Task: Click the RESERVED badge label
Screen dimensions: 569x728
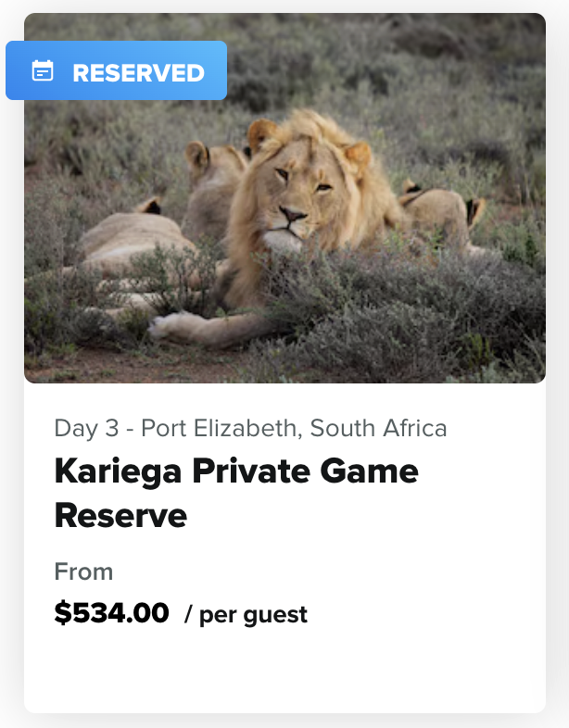Action: pos(138,72)
